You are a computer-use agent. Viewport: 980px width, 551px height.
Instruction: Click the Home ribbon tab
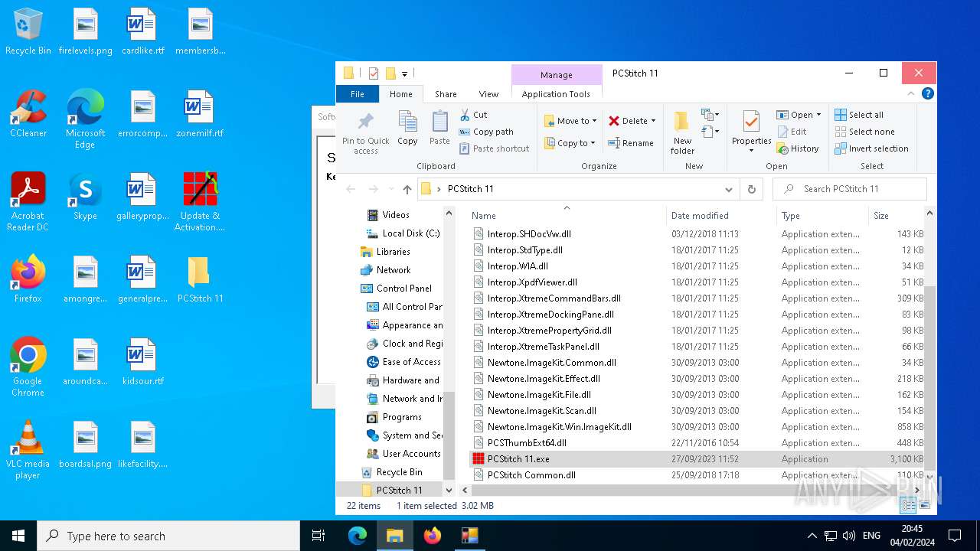click(401, 94)
